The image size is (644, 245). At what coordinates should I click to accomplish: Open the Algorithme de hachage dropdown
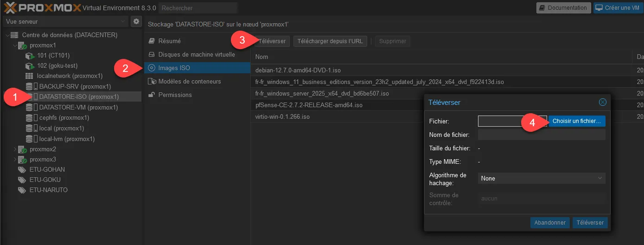pyautogui.click(x=541, y=178)
